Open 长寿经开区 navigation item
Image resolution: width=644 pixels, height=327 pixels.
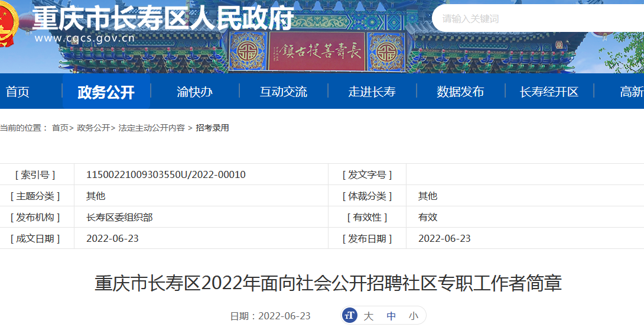coord(549,92)
